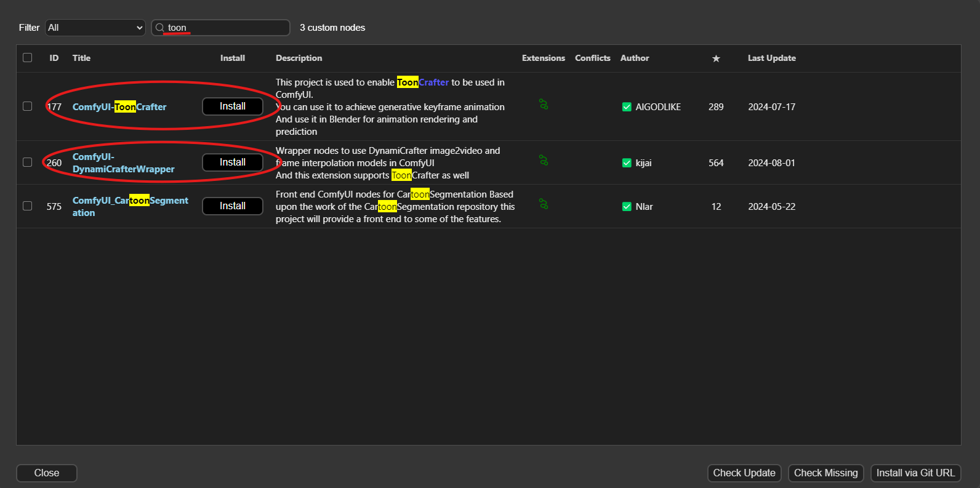The image size is (980, 488).
Task: Click Check Update button
Action: coord(744,473)
